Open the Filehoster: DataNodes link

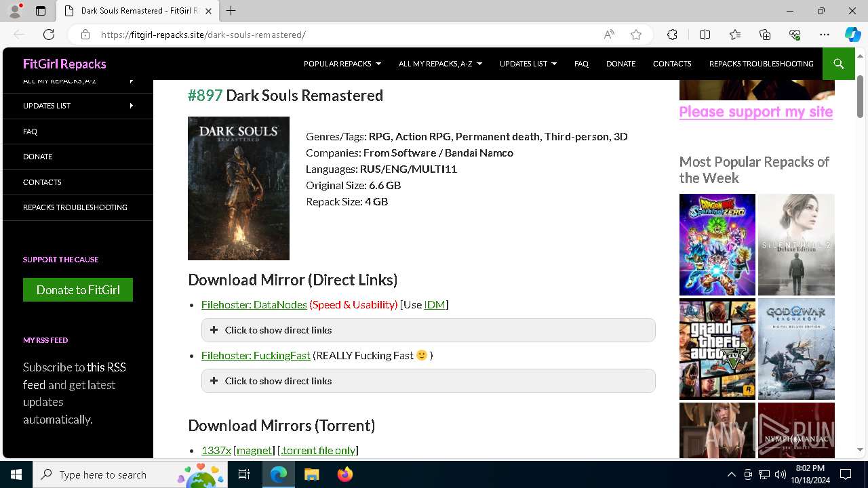point(254,304)
